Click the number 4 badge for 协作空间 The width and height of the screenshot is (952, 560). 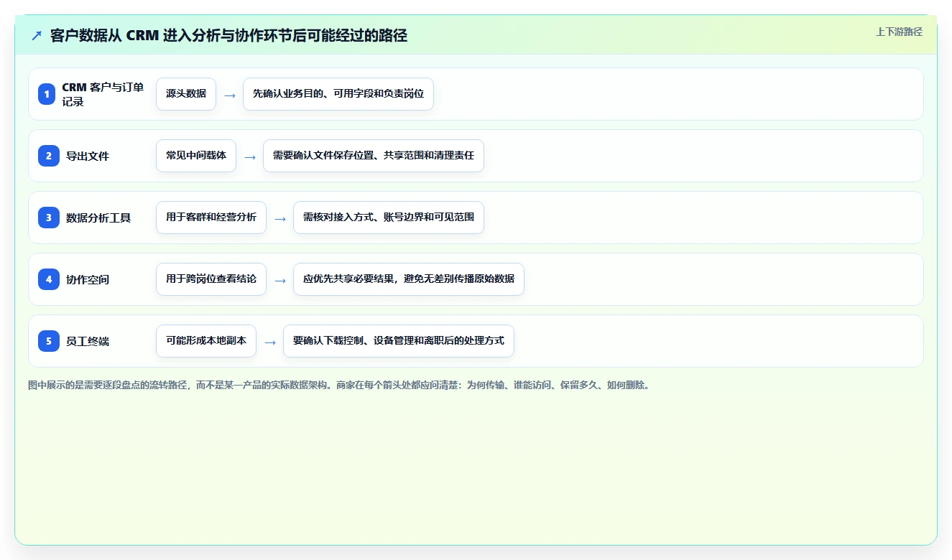pos(49,279)
